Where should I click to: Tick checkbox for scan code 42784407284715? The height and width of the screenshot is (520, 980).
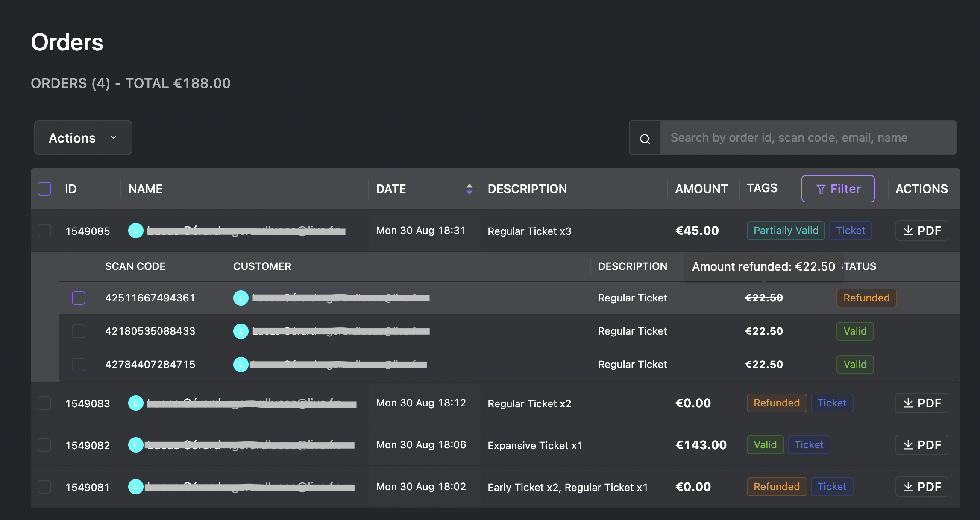pyautogui.click(x=79, y=365)
